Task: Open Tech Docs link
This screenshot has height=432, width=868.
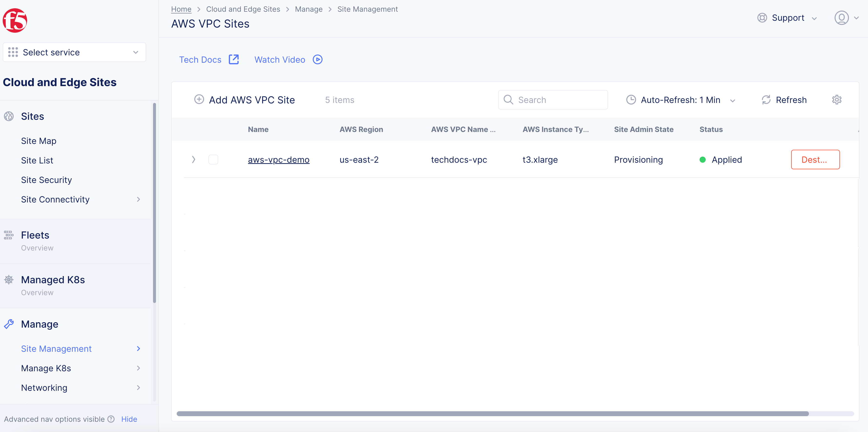Action: point(200,60)
